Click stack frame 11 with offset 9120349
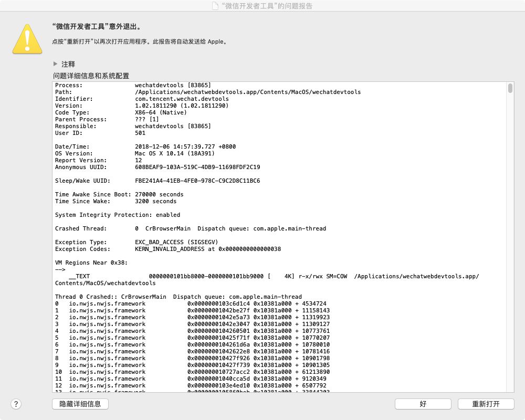Viewport: 525px width, 420px height. pyautogui.click(x=191, y=379)
